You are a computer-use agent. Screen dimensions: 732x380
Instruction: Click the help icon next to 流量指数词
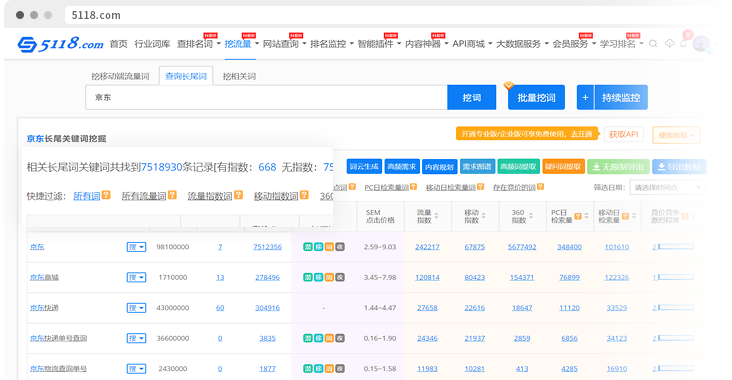(239, 195)
